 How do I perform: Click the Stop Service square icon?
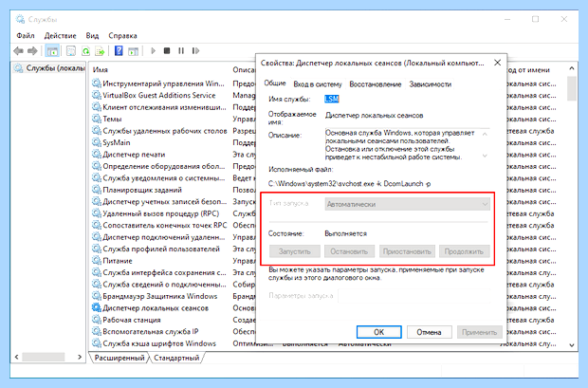click(x=167, y=50)
